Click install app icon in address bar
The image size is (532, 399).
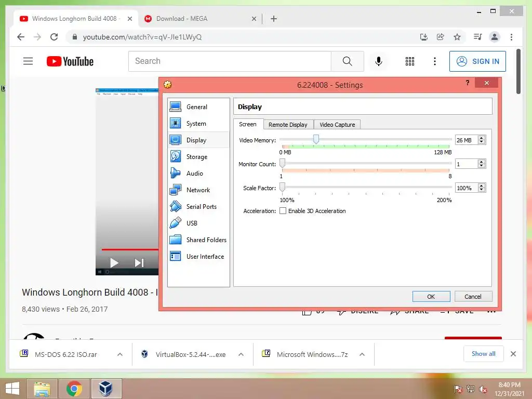(x=424, y=37)
